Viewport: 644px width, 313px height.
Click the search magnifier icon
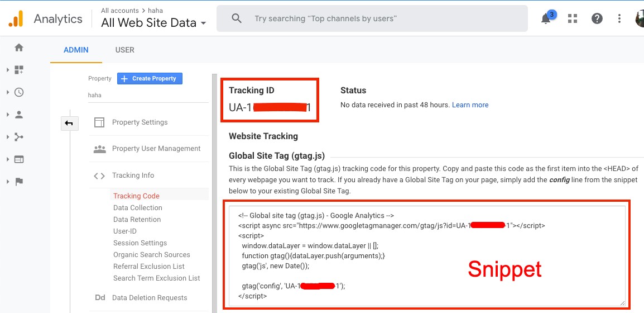237,18
